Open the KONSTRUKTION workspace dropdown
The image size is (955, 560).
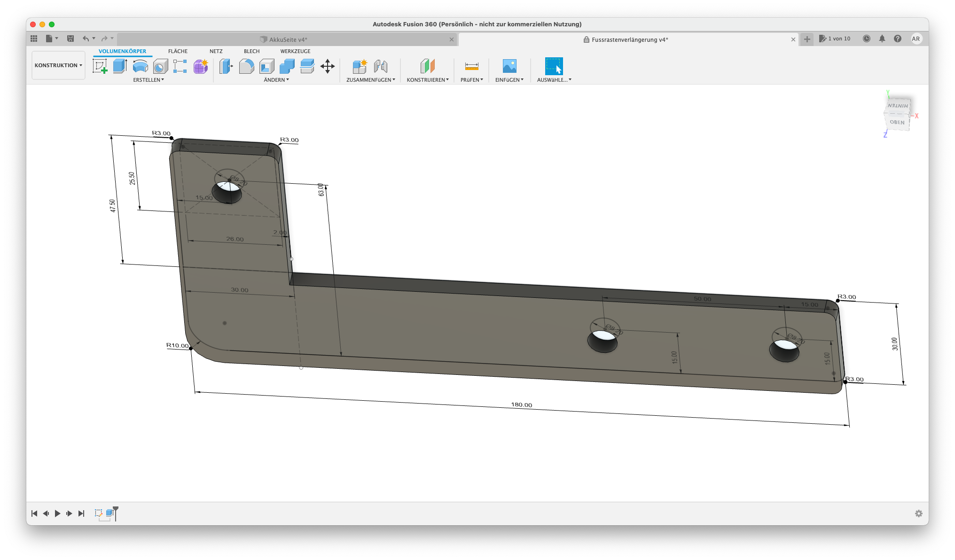click(58, 65)
